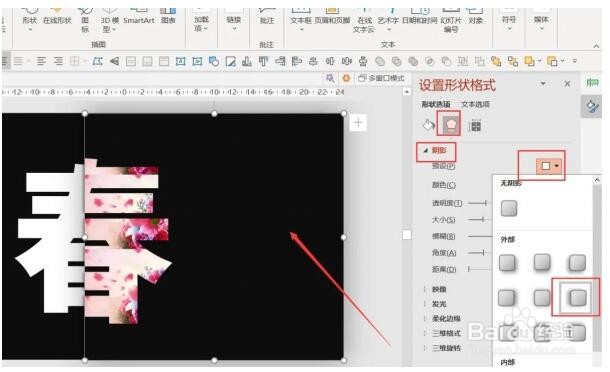Close the 设置形状格式 pane

coord(567,84)
